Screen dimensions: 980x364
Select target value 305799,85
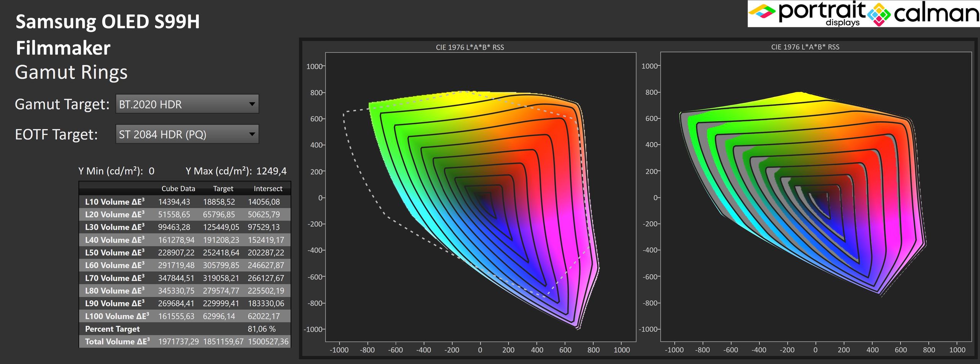(x=221, y=265)
